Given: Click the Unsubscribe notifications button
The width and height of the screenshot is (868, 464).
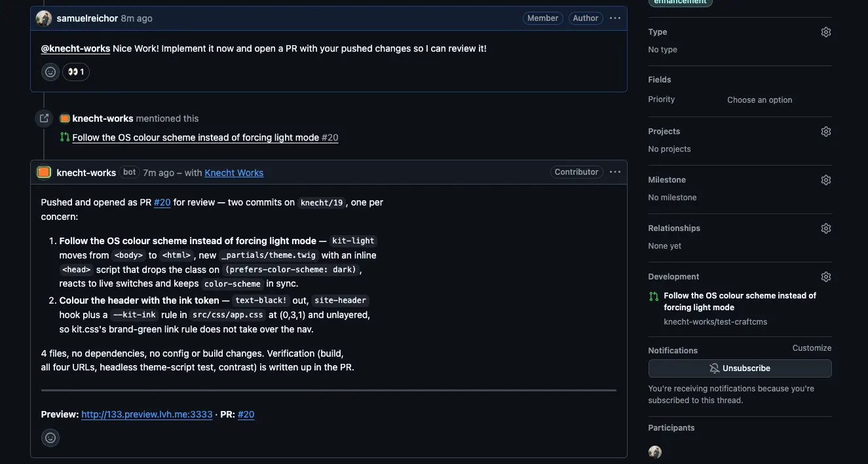Looking at the screenshot, I should pos(740,368).
